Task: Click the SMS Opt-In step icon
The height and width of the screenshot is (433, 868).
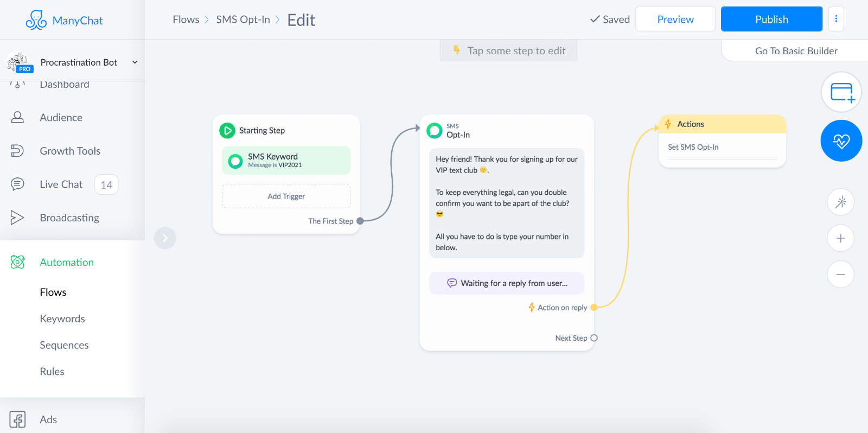Action: 435,131
